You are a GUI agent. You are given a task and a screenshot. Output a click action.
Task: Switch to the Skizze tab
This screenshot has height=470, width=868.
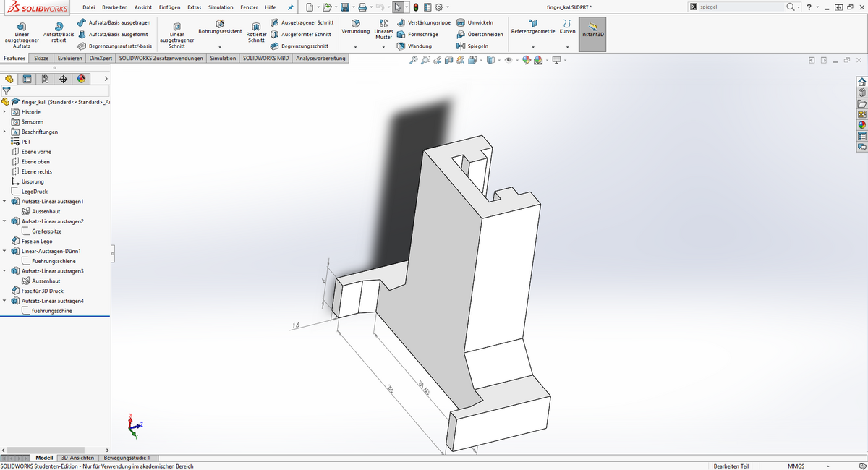[41, 58]
